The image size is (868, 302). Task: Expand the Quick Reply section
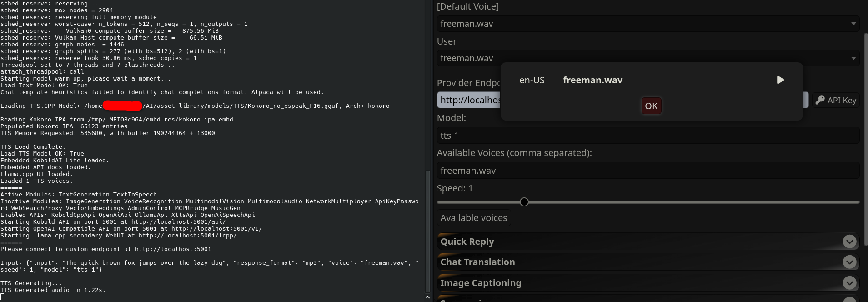tap(648, 242)
